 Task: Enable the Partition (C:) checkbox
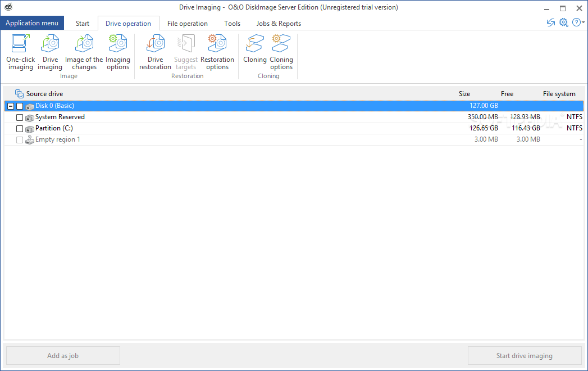point(20,129)
